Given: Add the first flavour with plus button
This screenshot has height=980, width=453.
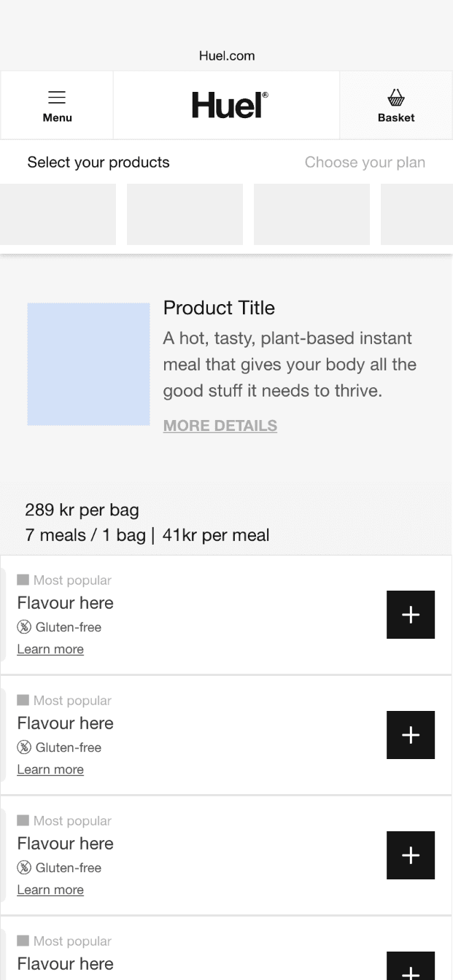Looking at the screenshot, I should tap(411, 615).
